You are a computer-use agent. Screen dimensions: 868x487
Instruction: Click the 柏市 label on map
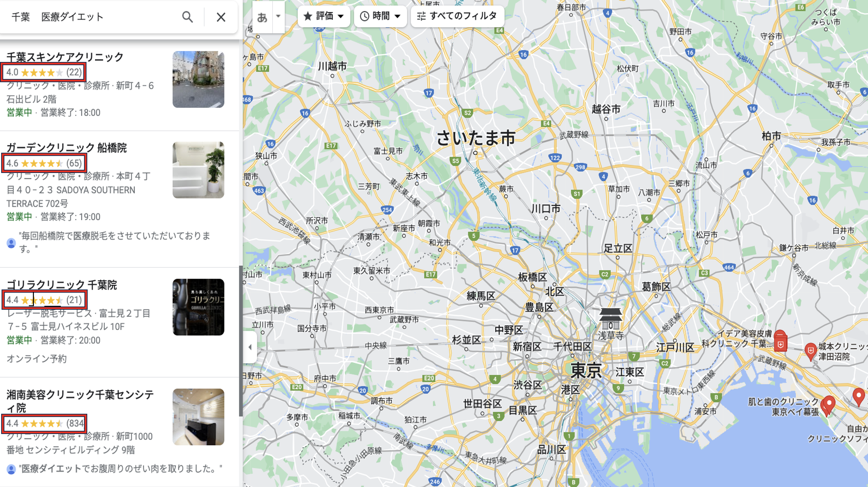(771, 136)
